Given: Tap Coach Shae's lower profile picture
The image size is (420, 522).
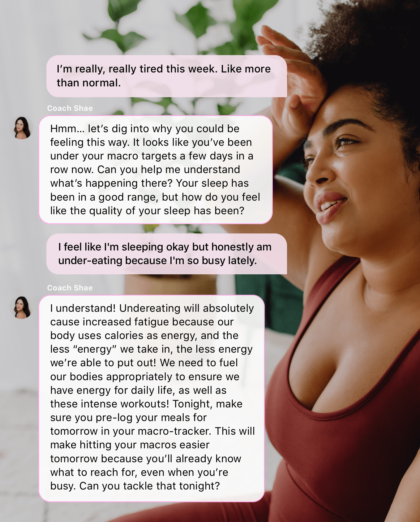Looking at the screenshot, I should pyautogui.click(x=22, y=307).
